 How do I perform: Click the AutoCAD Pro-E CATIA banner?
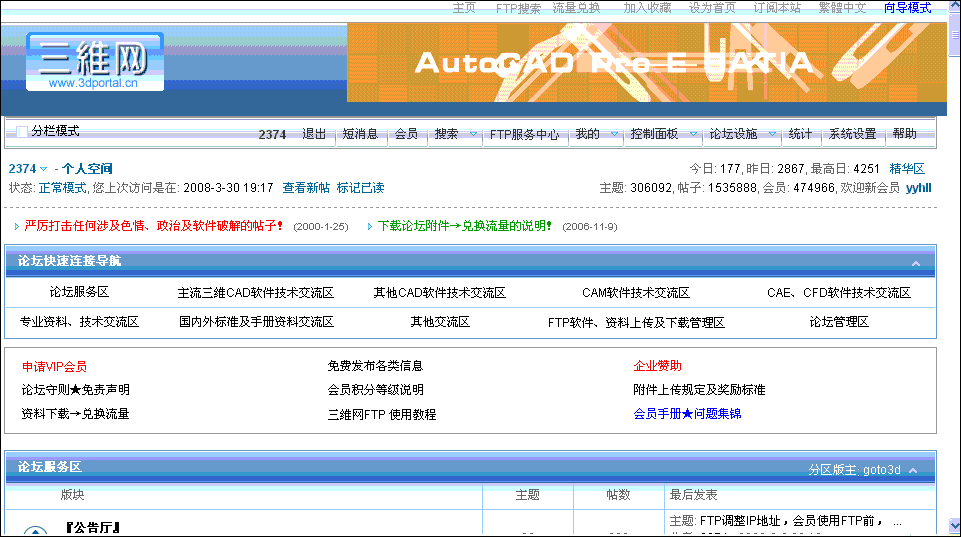(x=647, y=63)
